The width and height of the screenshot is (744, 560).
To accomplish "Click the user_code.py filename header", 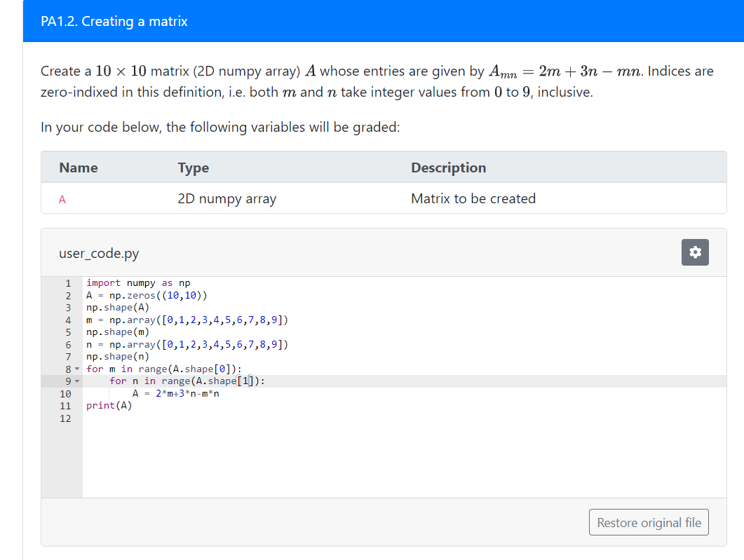I will 99,253.
